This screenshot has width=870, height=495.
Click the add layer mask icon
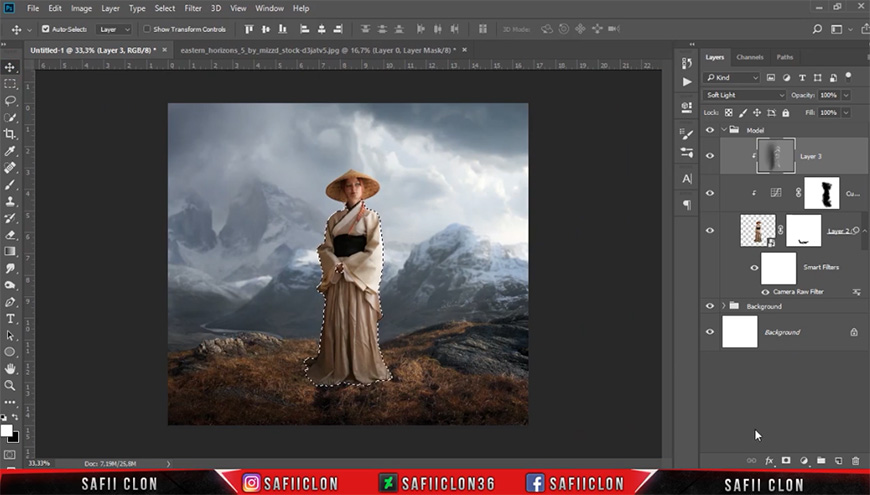click(x=786, y=461)
